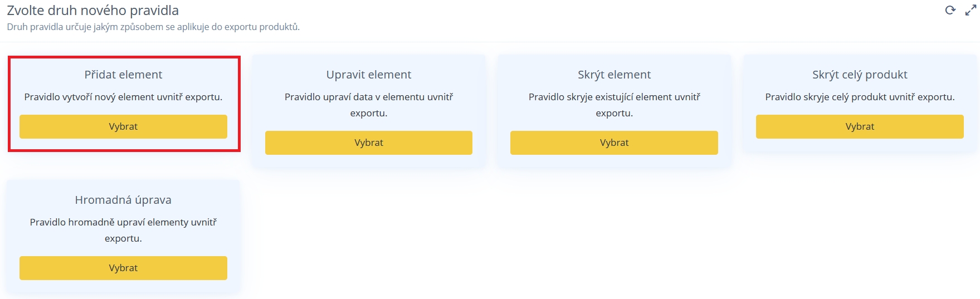Click the Hromadná úprava card title
This screenshot has height=299, width=980.
pyautogui.click(x=123, y=200)
